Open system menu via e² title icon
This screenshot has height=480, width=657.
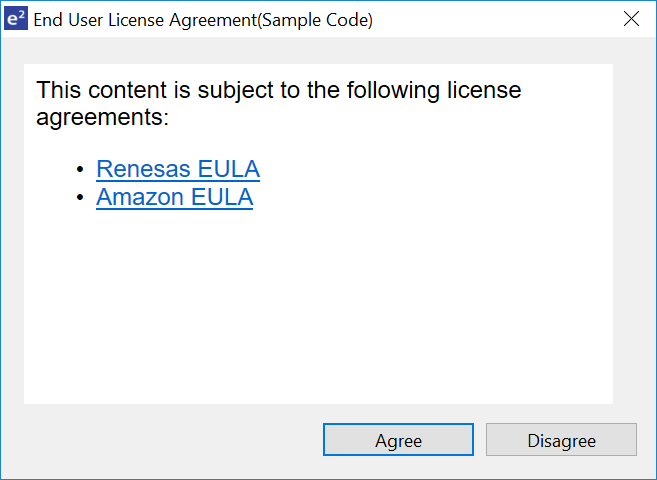tap(15, 19)
